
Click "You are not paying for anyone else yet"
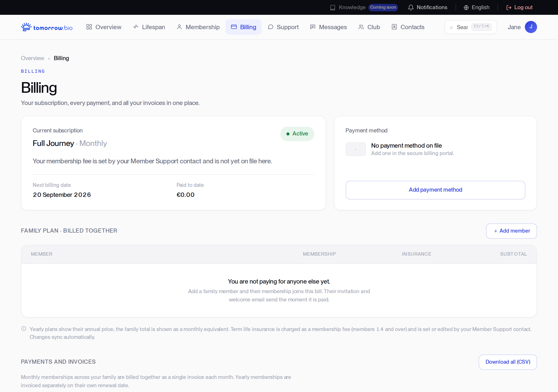pyautogui.click(x=279, y=282)
